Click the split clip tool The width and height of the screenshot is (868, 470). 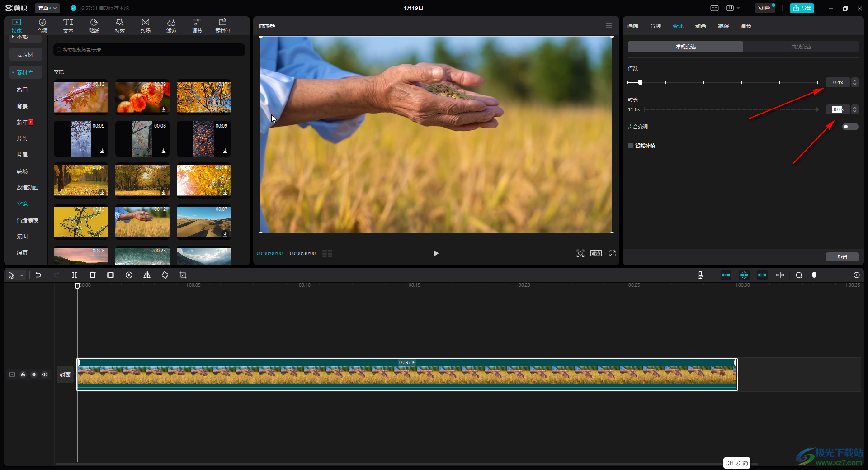click(x=75, y=275)
